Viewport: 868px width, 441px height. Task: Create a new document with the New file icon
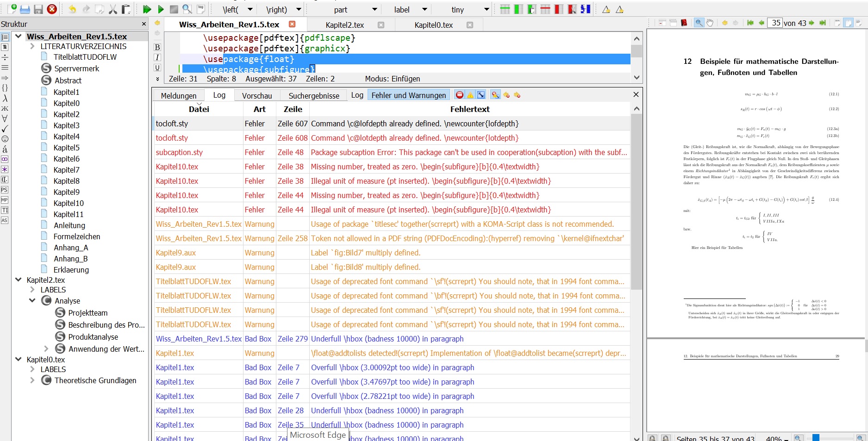point(12,9)
